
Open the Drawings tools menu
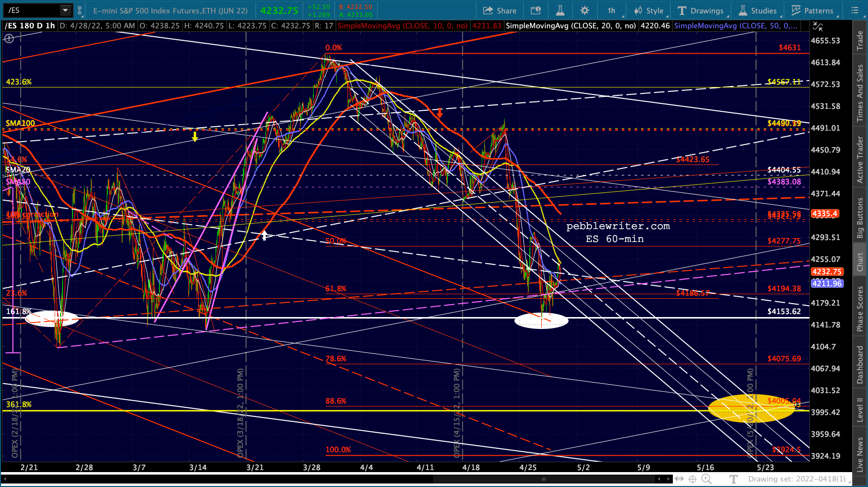700,10
